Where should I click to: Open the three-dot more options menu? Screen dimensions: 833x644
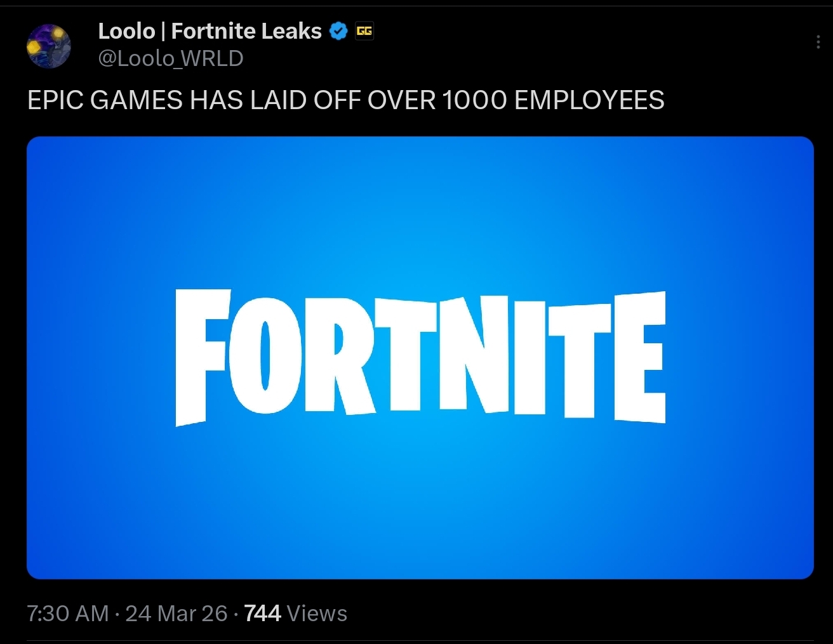point(818,43)
